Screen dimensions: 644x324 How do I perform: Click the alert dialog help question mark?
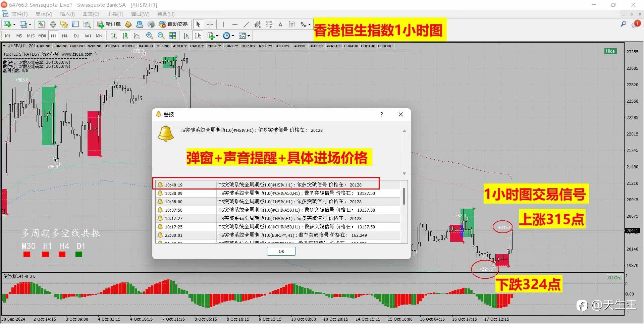point(381,114)
